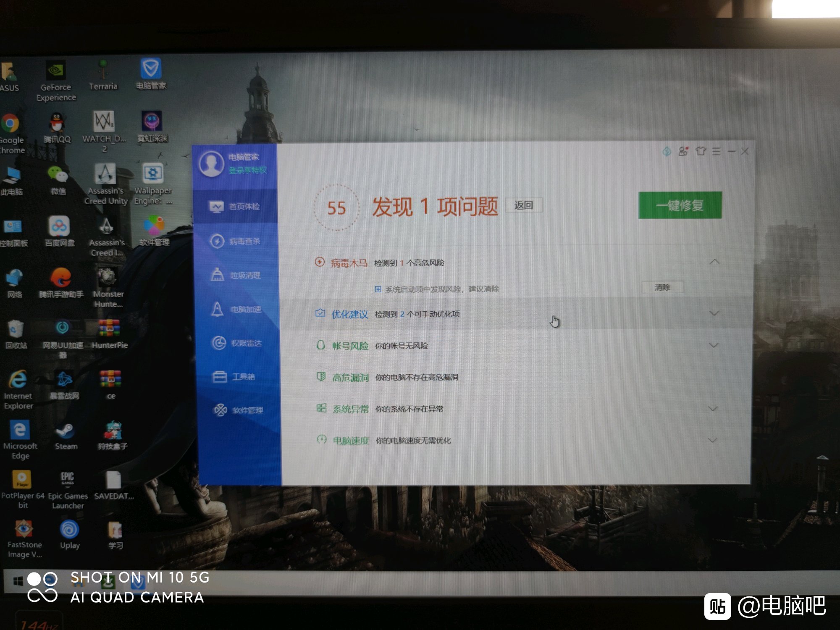Open 微信 desktop icon

58,180
